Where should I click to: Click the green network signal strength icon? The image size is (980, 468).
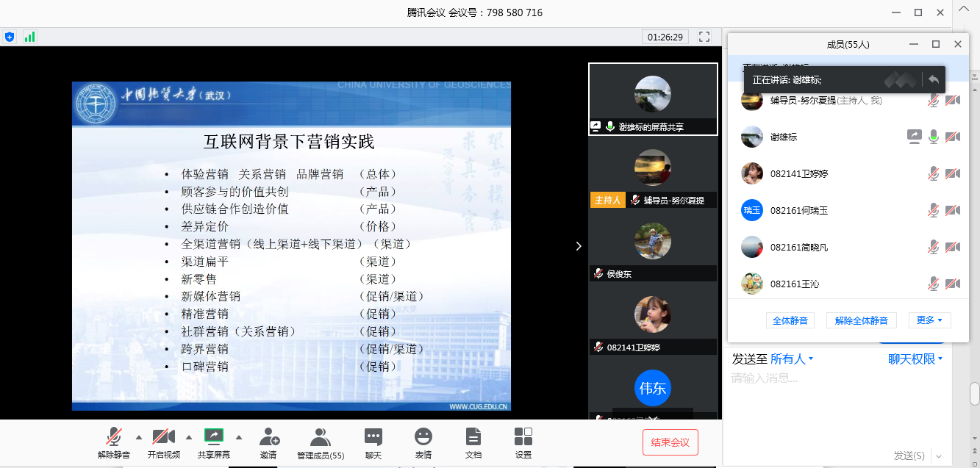(x=29, y=37)
